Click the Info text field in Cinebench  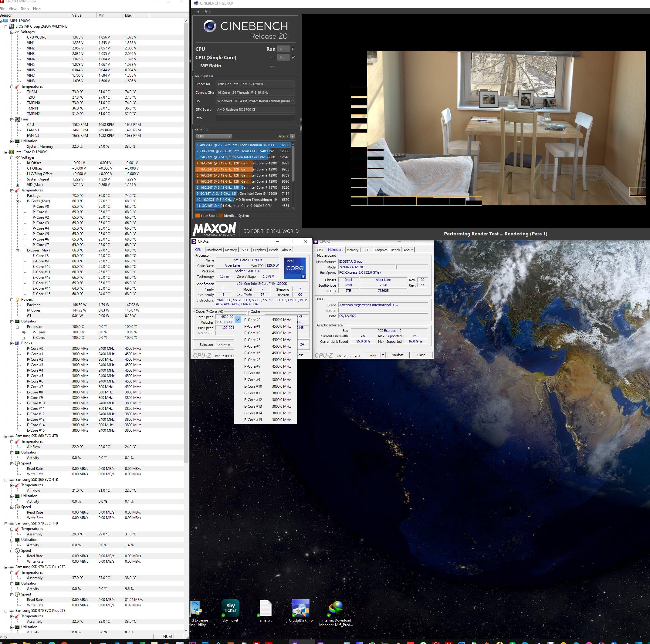click(255, 118)
